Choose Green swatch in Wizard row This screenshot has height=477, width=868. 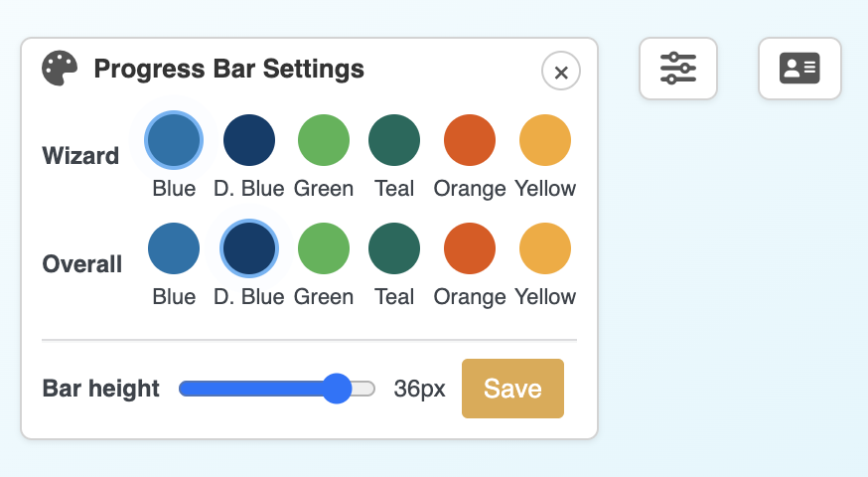[324, 140]
